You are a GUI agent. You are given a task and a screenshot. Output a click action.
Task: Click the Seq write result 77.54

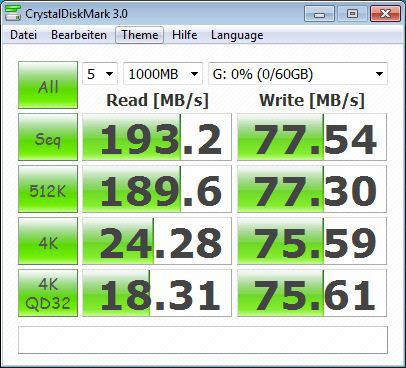pyautogui.click(x=312, y=137)
